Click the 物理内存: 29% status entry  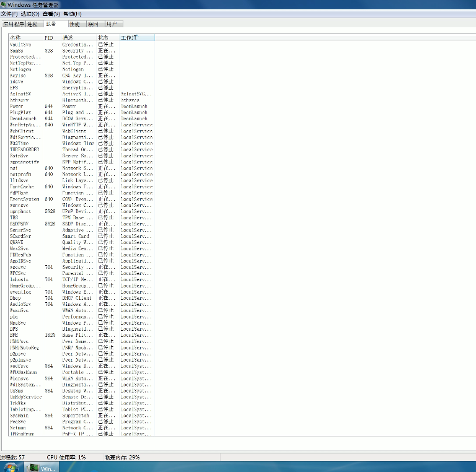click(122, 457)
